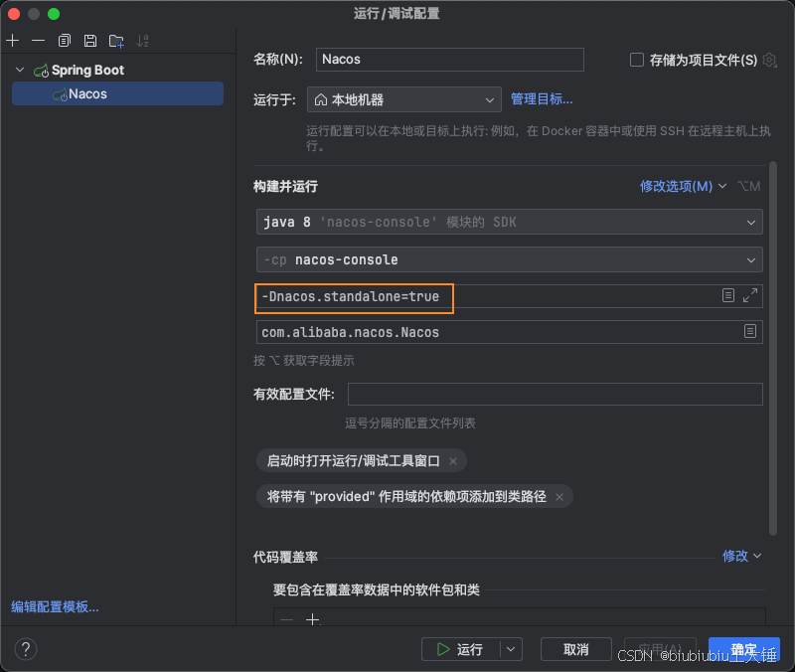The image size is (795, 672).
Task: Open the 编辑配置模板 link
Action: pos(56,606)
